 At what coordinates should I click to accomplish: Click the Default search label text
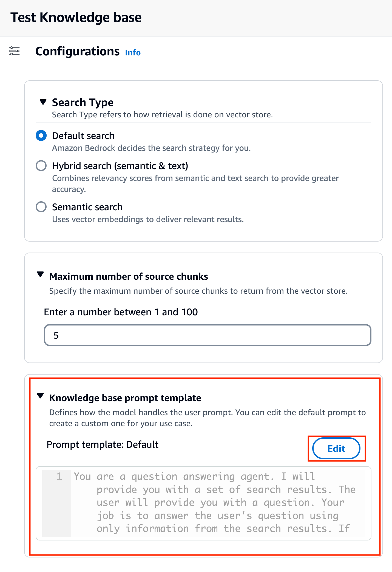click(83, 136)
